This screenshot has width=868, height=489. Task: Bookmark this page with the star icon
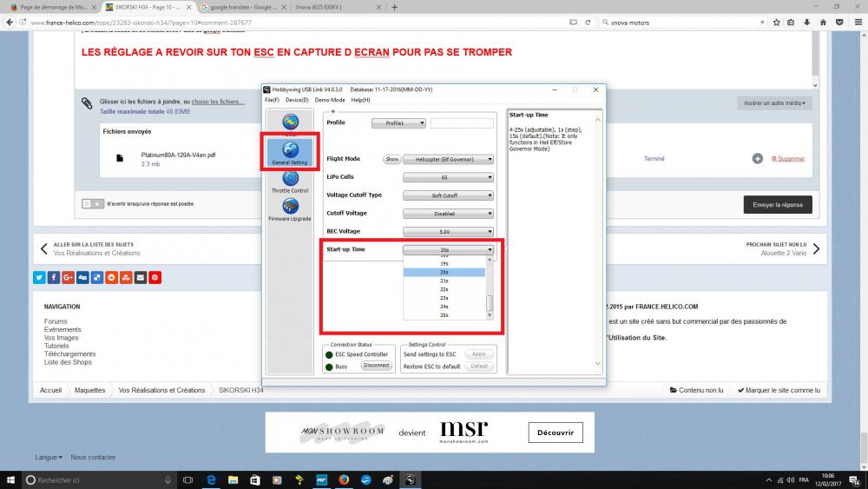pos(777,23)
